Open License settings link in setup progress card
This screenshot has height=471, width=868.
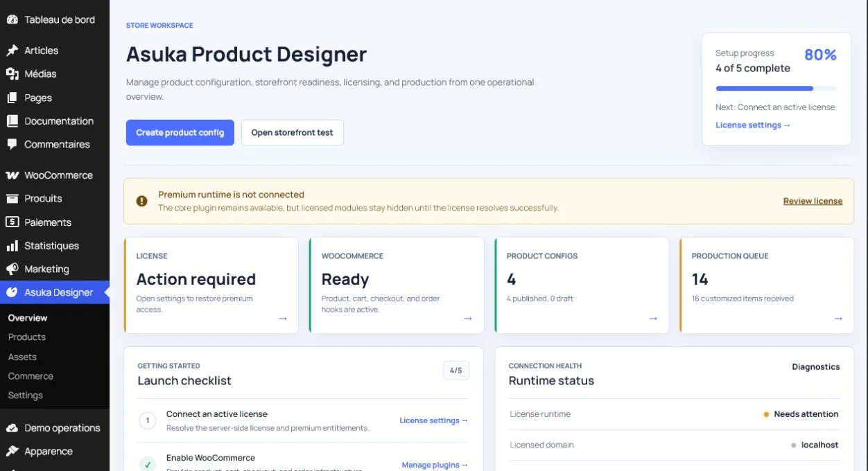[753, 125]
